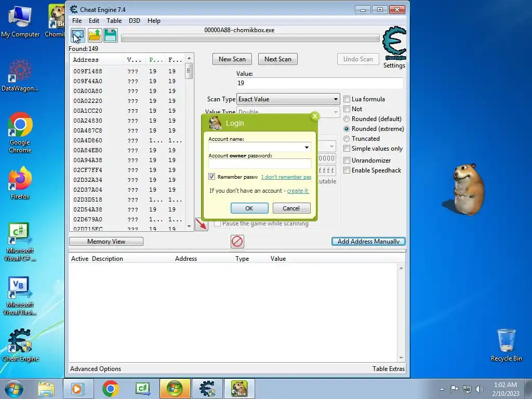Click the Windows flag taskbar item
Image resolution: width=532 pixels, height=399 pixels.
(x=175, y=389)
